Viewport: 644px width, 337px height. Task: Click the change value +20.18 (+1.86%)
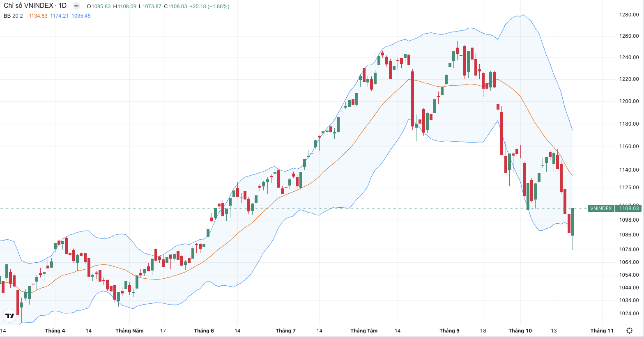point(209,7)
